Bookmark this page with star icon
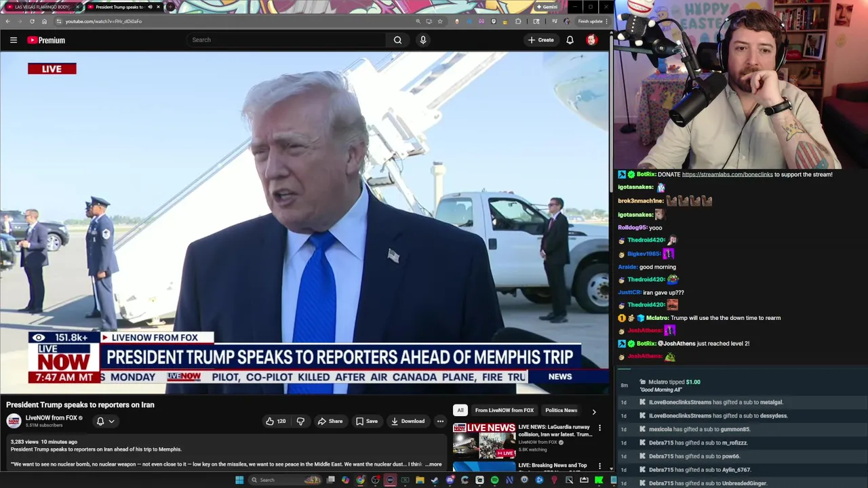 440,21
